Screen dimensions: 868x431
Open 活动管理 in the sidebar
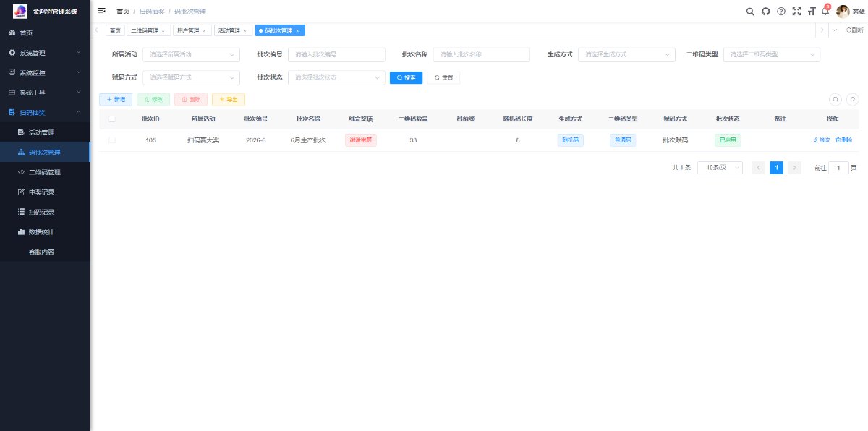45,132
